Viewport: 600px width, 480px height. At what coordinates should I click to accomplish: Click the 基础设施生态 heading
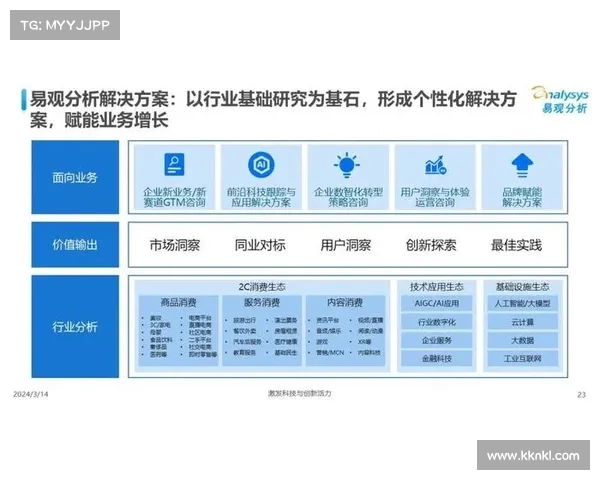coord(523,287)
